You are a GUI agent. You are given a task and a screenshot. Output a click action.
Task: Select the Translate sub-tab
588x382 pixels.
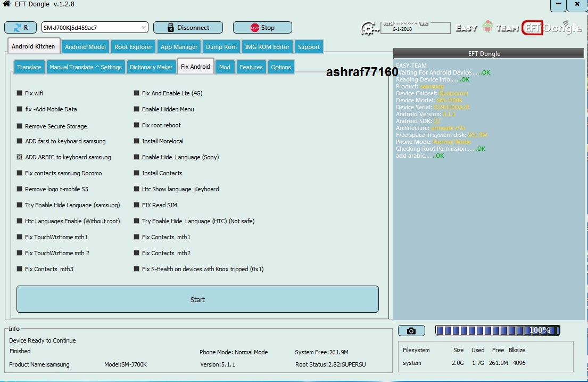[29, 67]
